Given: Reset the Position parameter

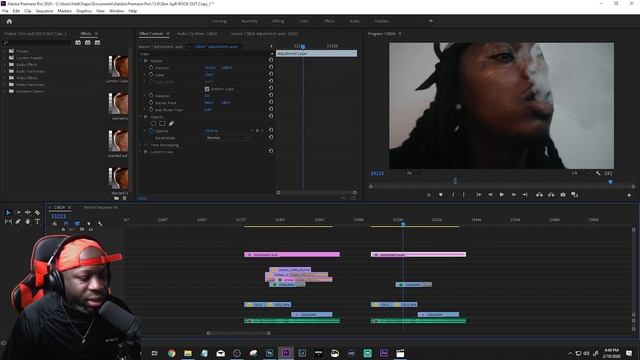Looking at the screenshot, I should click(271, 67).
